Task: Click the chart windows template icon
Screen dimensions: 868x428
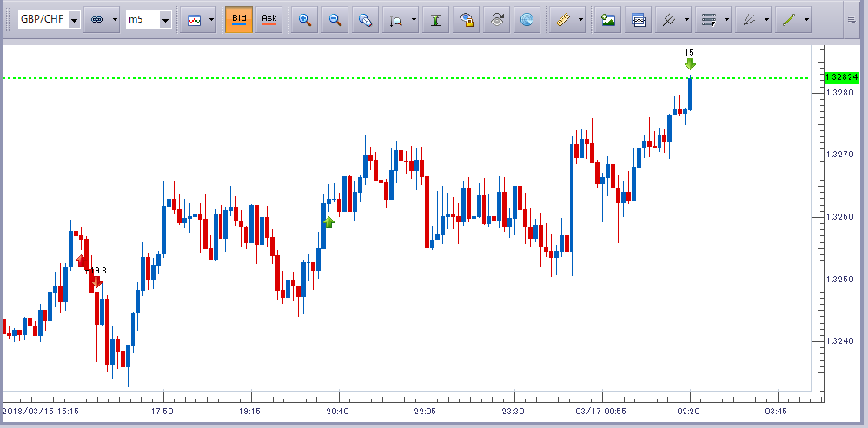Action: point(639,20)
